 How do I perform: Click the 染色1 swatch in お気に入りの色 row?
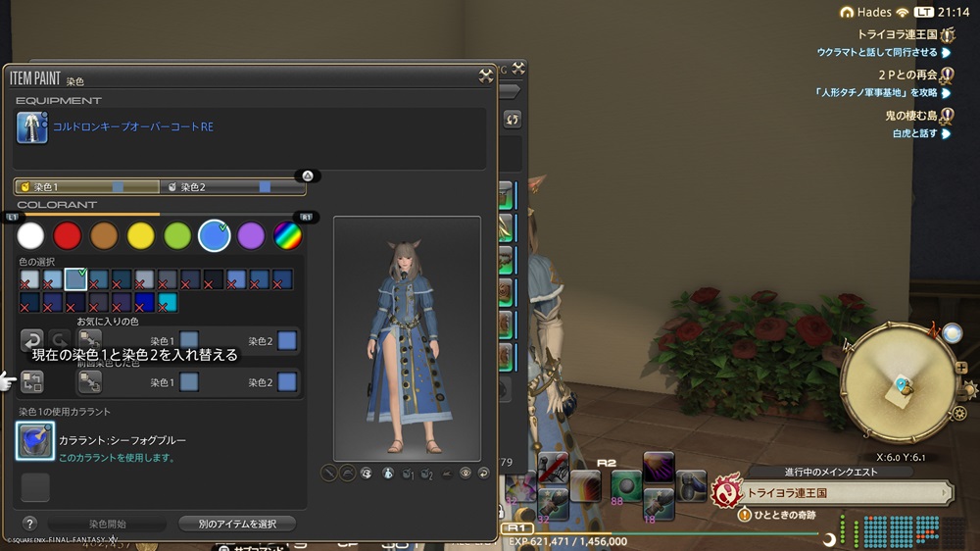(x=189, y=341)
